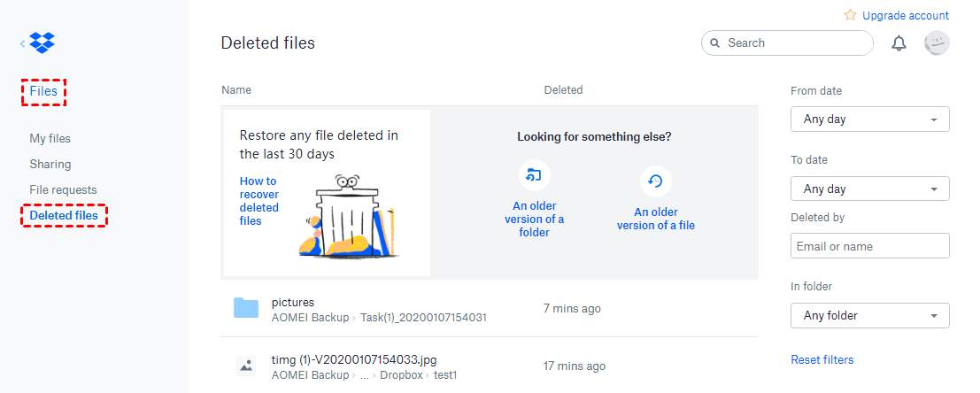The image size is (980, 393).
Task: Open the account avatar menu
Action: (x=937, y=43)
